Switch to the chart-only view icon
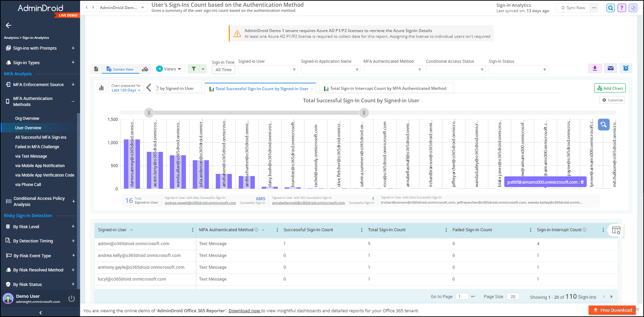The height and width of the screenshot is (317, 644). 145,69
